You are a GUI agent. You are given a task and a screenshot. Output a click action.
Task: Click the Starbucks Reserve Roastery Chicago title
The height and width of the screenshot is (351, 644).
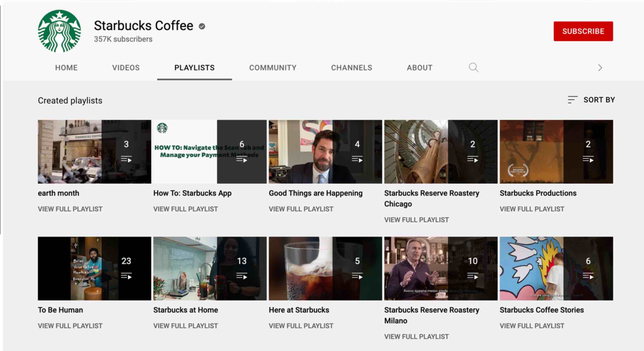coord(432,198)
